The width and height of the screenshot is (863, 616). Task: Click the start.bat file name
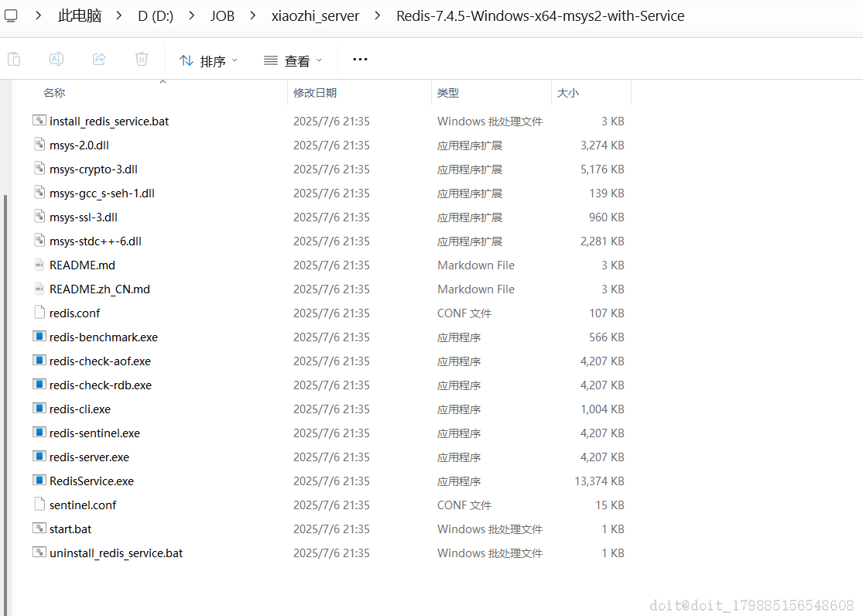pyautogui.click(x=70, y=529)
